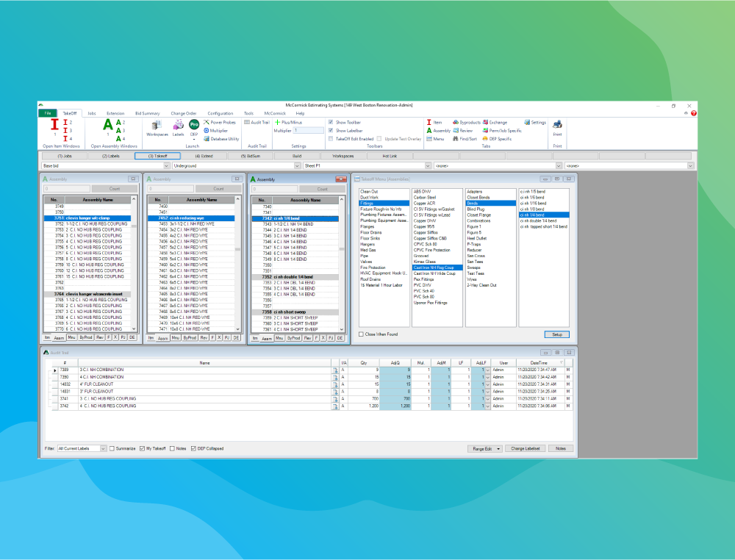Open the Configuration menu
The width and height of the screenshot is (735, 560).
tap(220, 113)
